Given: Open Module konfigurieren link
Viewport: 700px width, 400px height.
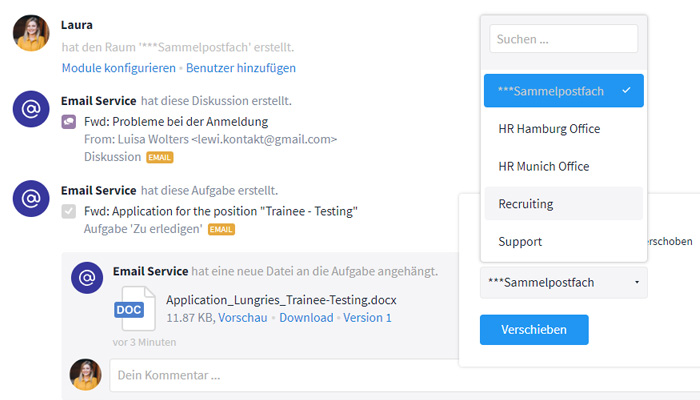Looking at the screenshot, I should click(119, 68).
